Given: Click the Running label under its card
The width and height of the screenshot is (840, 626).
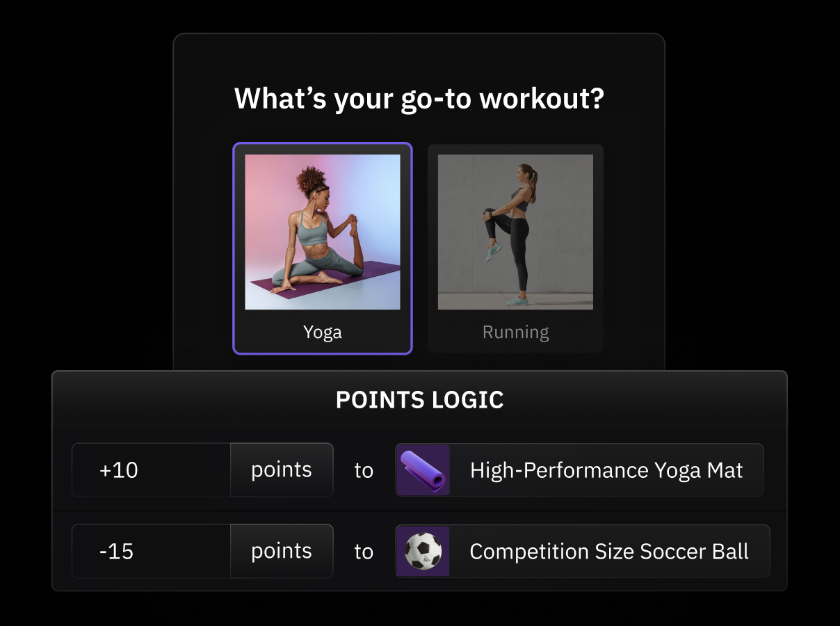Looking at the screenshot, I should point(515,332).
